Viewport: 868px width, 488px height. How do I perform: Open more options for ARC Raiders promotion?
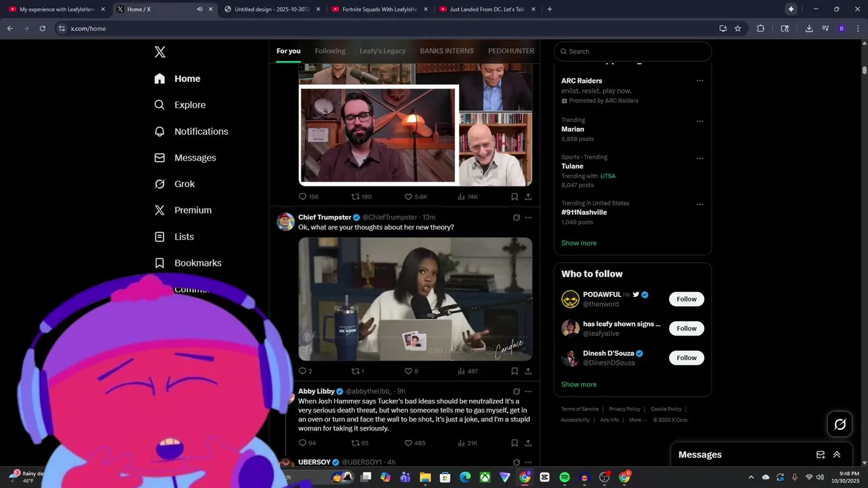point(700,81)
